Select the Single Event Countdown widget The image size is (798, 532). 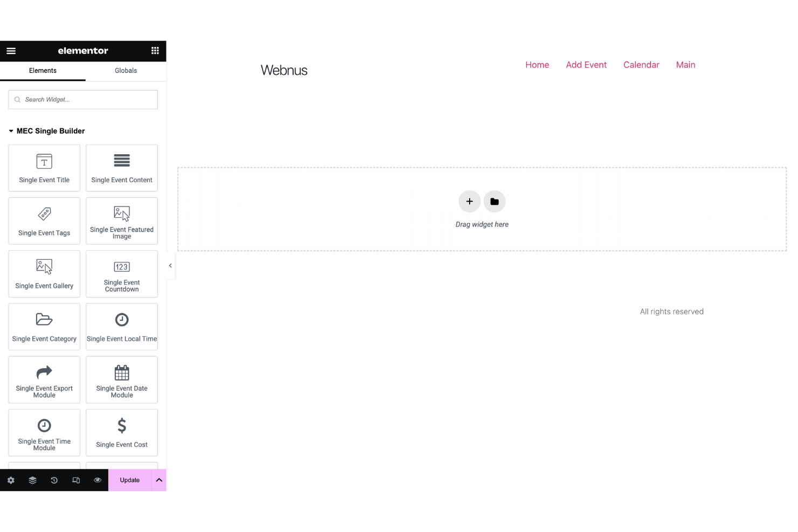pos(121,274)
